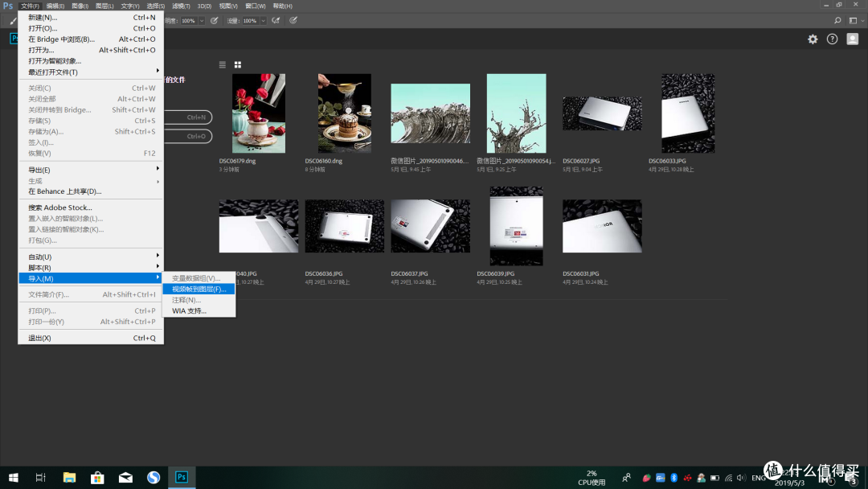Open the user account profile icon
The image size is (868, 489).
click(853, 39)
